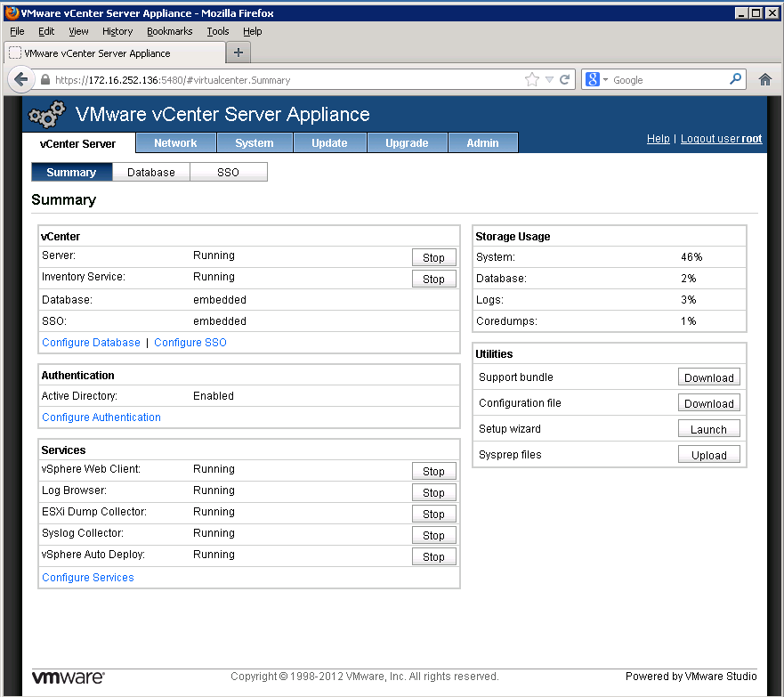Viewport: 784px width, 697px height.
Task: Stop the vCenter Server service
Action: (x=434, y=257)
